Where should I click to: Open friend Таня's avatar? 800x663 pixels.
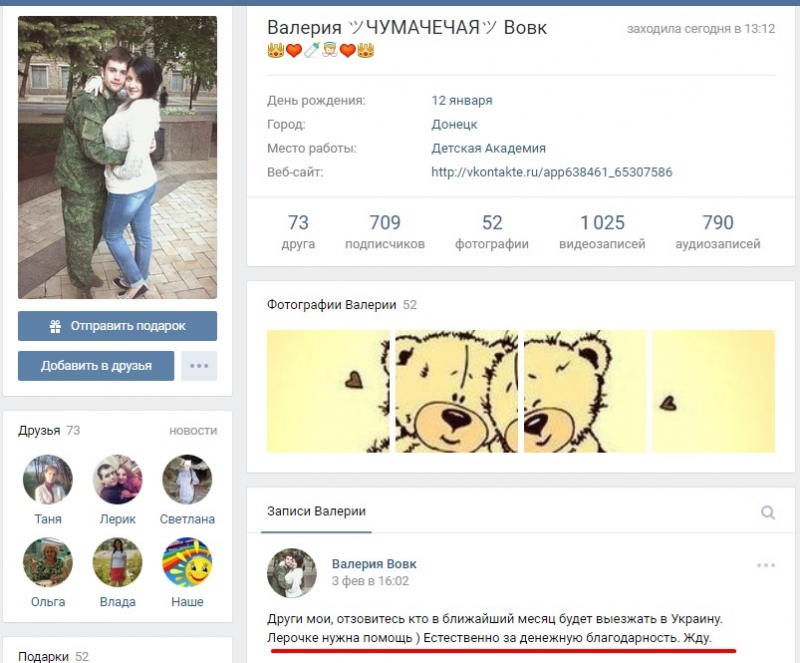48,480
